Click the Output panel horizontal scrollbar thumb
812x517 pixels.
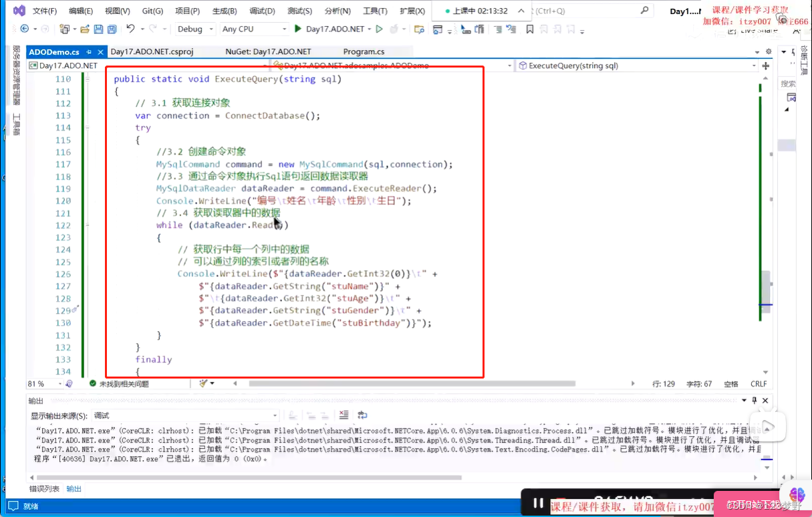tap(249, 478)
